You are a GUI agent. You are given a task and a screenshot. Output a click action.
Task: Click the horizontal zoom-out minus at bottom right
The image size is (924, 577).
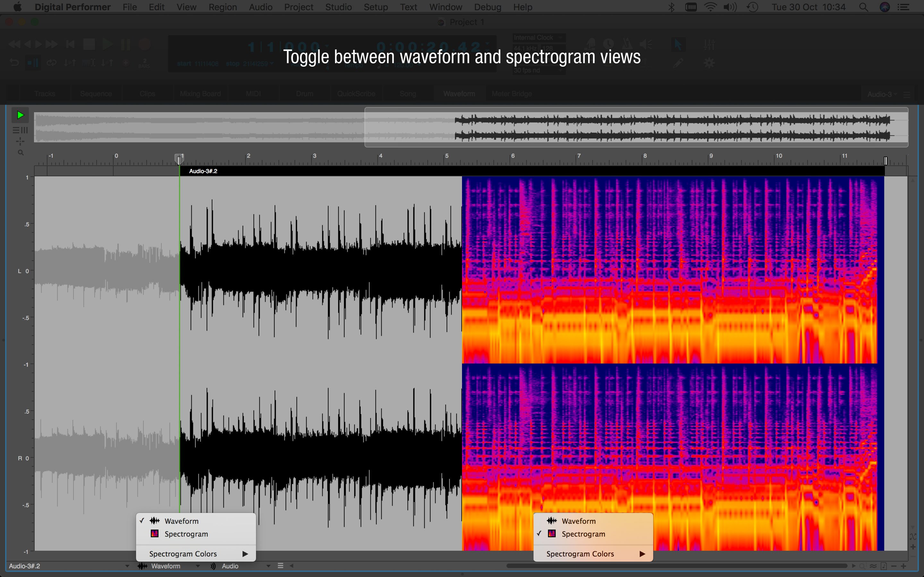pyautogui.click(x=894, y=566)
